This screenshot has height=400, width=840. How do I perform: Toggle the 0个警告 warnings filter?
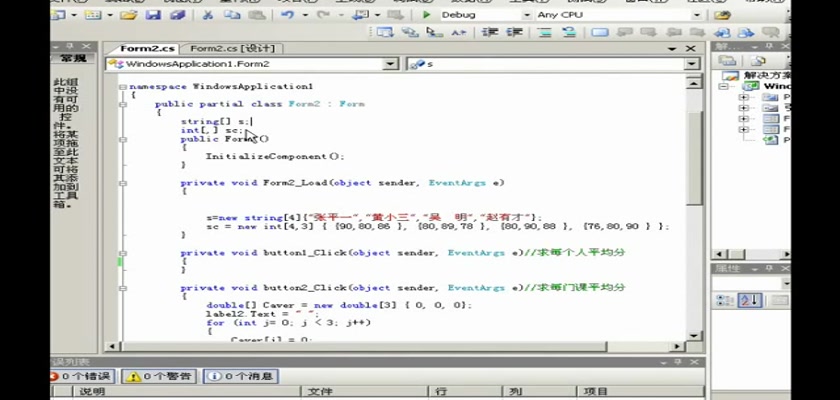(x=159, y=376)
